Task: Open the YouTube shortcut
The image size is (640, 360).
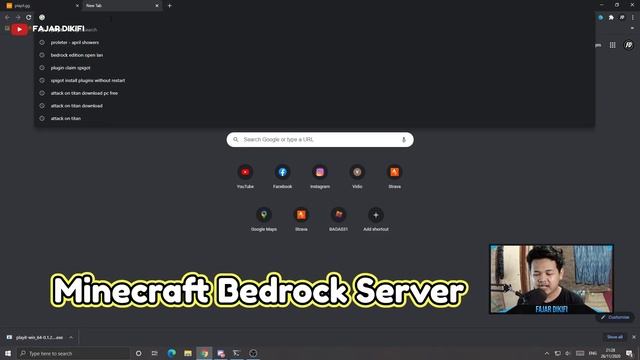Action: (x=245, y=176)
